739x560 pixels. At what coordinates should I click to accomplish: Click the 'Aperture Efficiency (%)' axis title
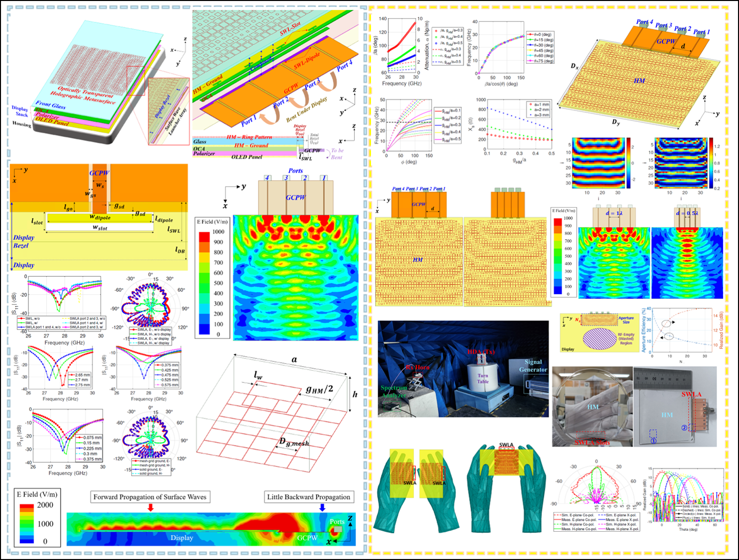(x=644, y=330)
